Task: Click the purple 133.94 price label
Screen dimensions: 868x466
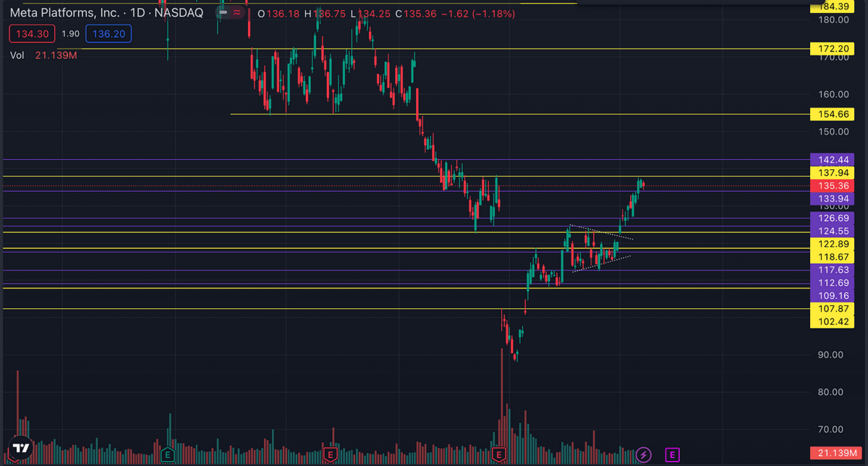Action: point(833,199)
